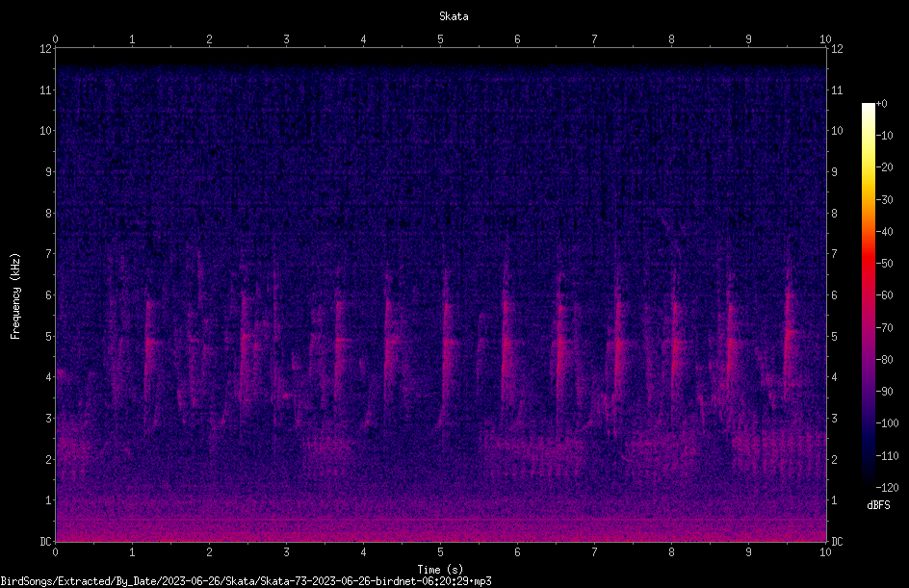Click the '8' tick on bottom time axis

pyautogui.click(x=671, y=552)
